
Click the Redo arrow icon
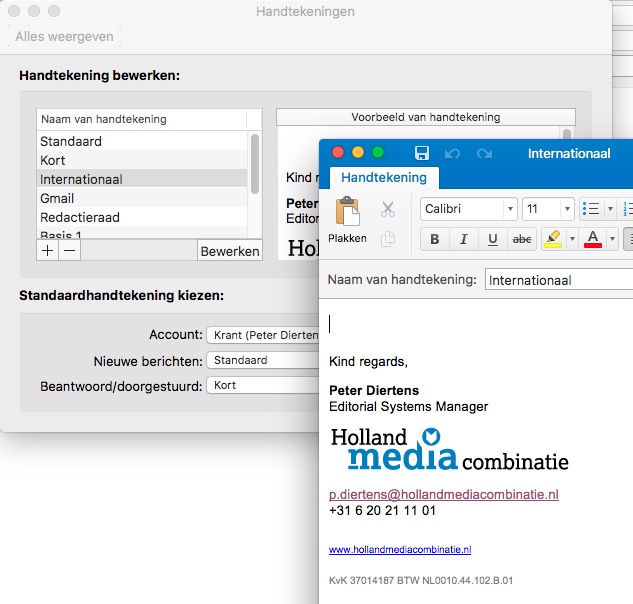[x=484, y=154]
